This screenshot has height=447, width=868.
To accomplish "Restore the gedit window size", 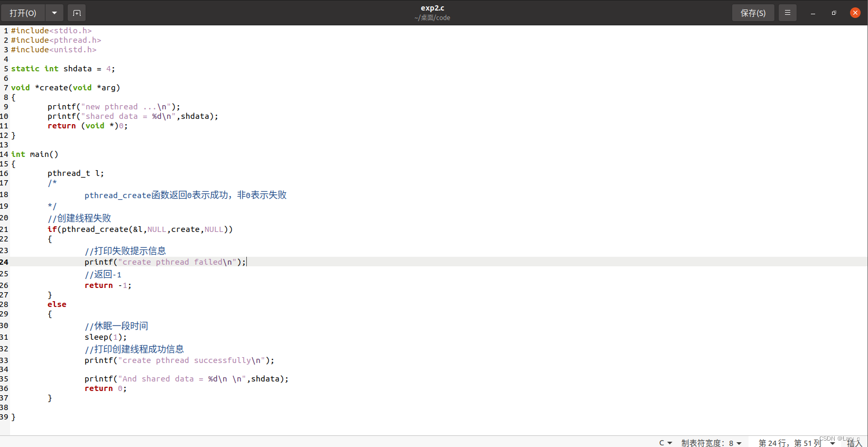I will [x=834, y=13].
